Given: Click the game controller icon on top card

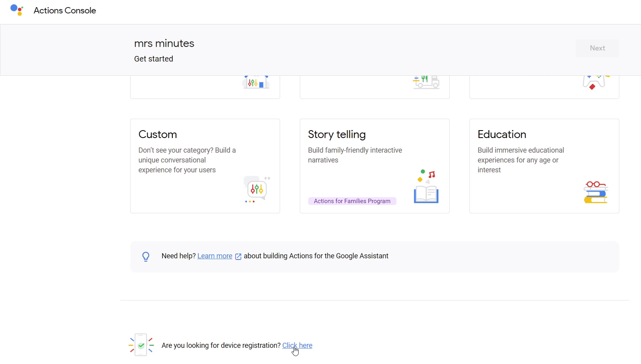Looking at the screenshot, I should [x=594, y=81].
